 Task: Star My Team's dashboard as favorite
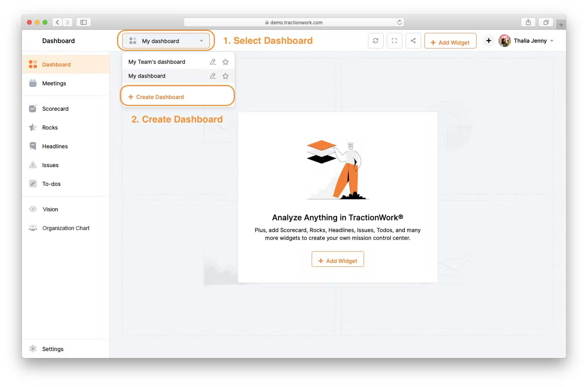point(225,62)
